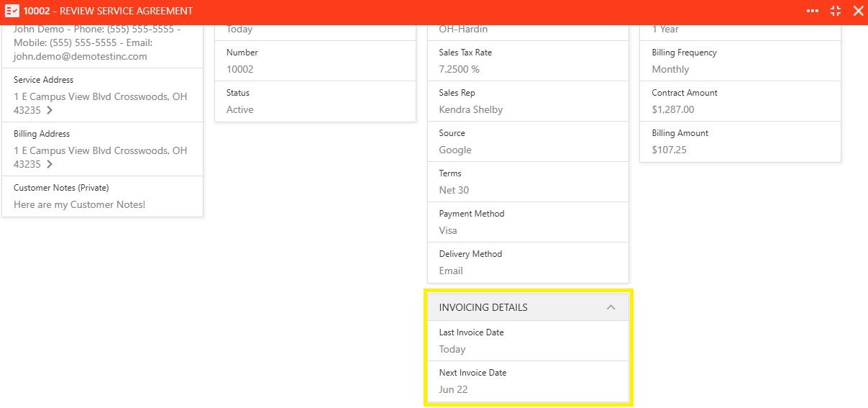Click the 10002 - Review Service Agreement title
Viewport: 868px width, 408px height.
(x=108, y=11)
